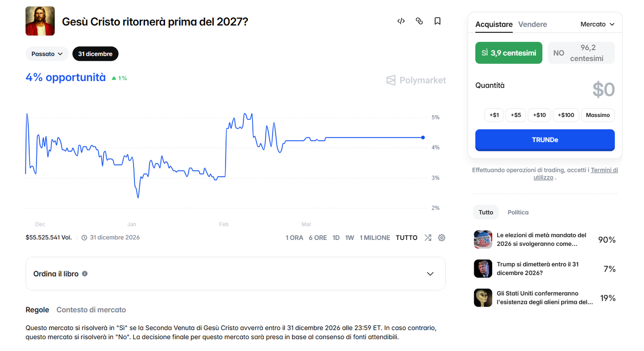
Task: Click info icon next to Ordina il libro
Action: tap(85, 274)
